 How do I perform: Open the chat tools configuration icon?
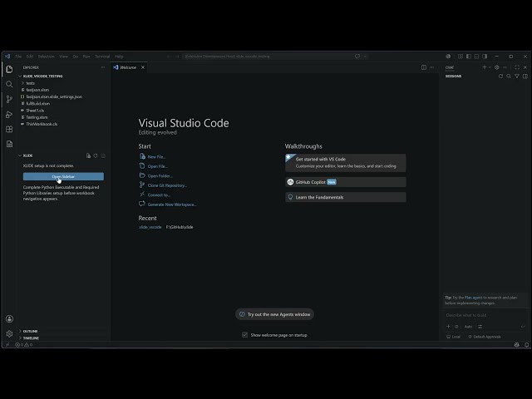tap(480, 327)
